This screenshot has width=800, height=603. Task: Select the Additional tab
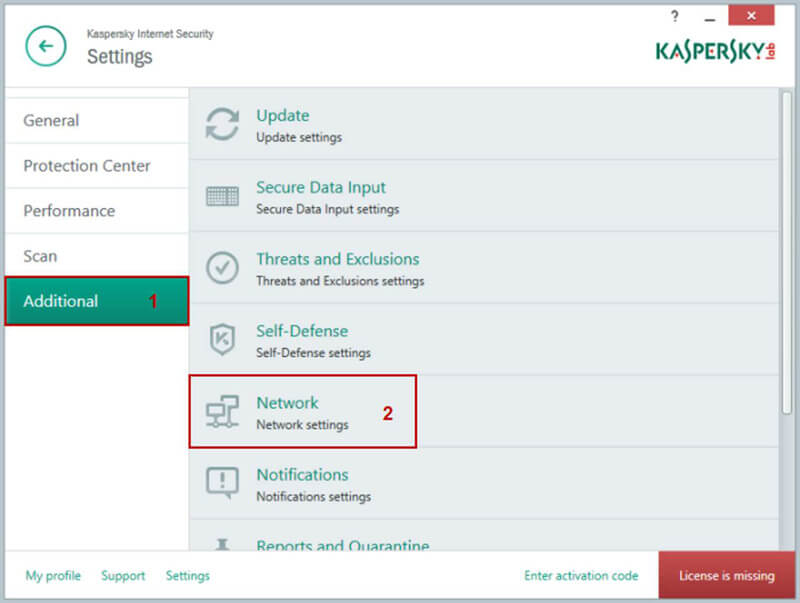pos(97,301)
